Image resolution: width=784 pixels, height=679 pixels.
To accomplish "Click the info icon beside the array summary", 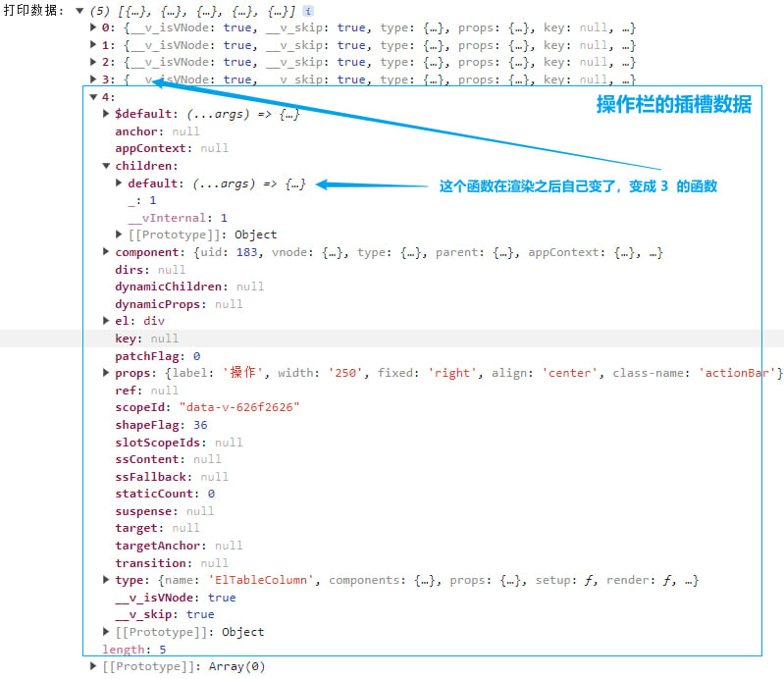I will pos(308,11).
